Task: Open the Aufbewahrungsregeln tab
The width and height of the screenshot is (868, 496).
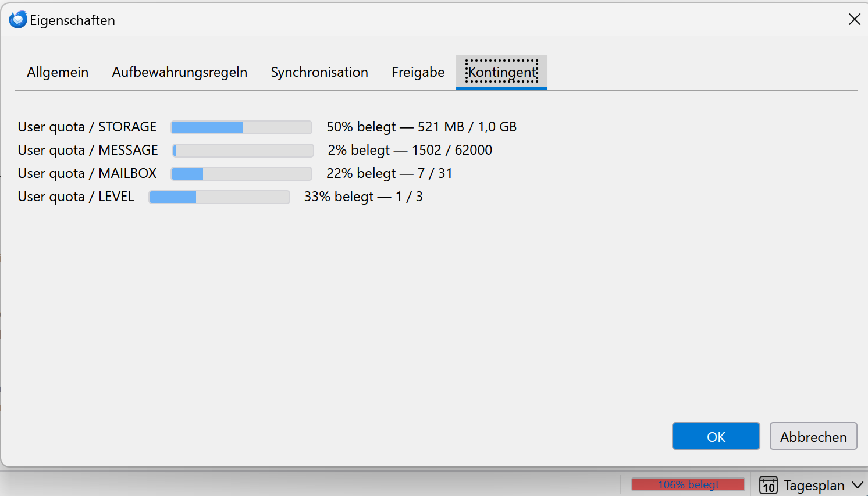Action: coord(180,72)
